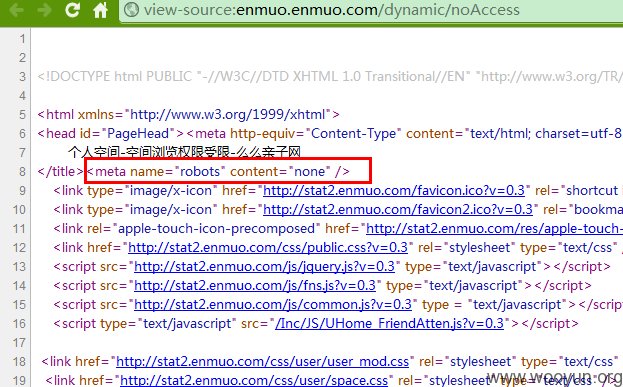Screen dimensions: 623x387
Task: Click the browser back arrow
Action: click(17, 10)
